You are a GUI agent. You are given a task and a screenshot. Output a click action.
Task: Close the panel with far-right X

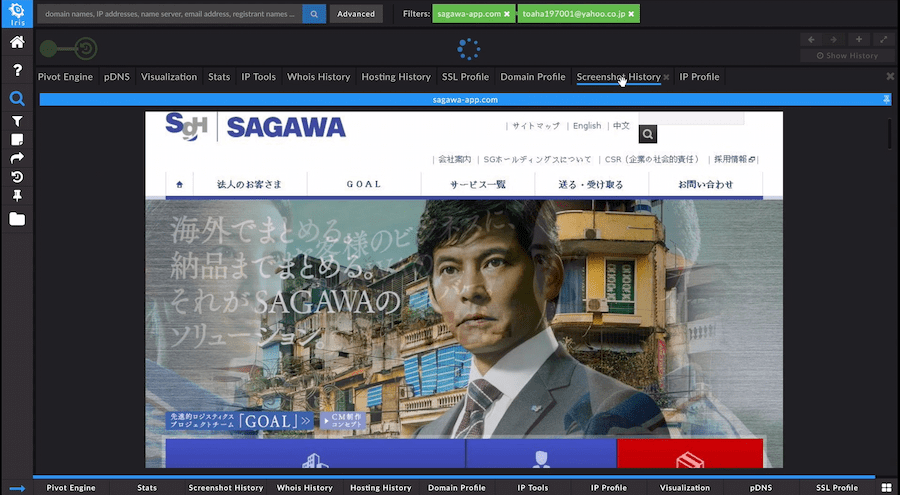coord(890,76)
